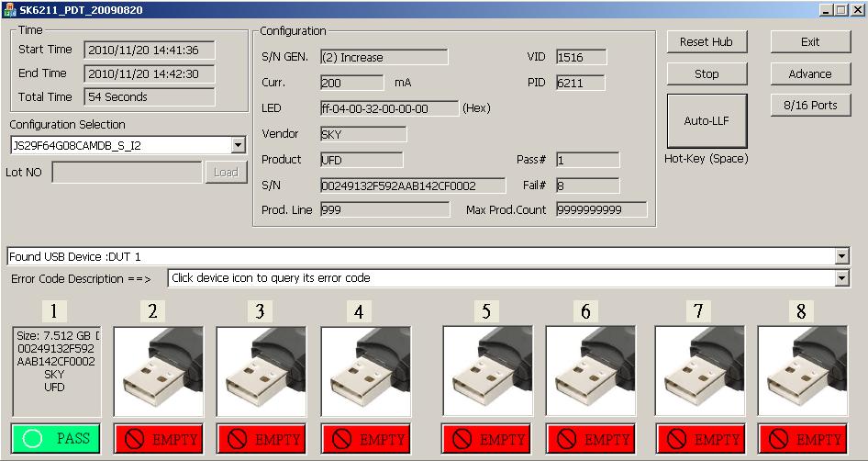Image resolution: width=868 pixels, height=461 pixels.
Task: Click the USB drive icon for port 3
Action: click(x=262, y=371)
